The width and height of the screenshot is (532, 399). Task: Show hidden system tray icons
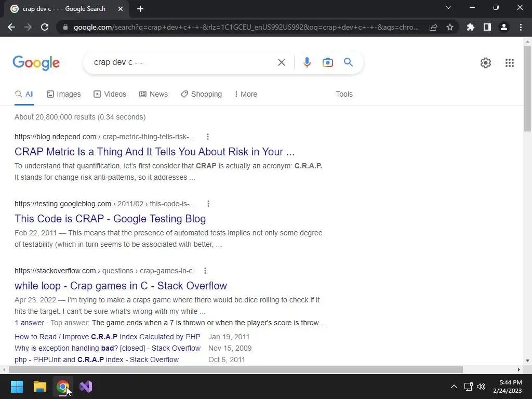tap(454, 387)
